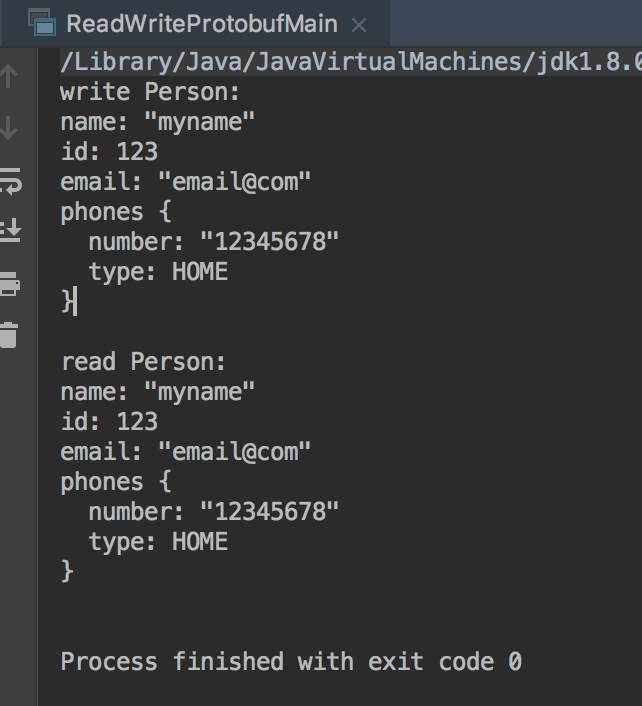
Task: Click the "write Person:" output line
Action: [150, 92]
